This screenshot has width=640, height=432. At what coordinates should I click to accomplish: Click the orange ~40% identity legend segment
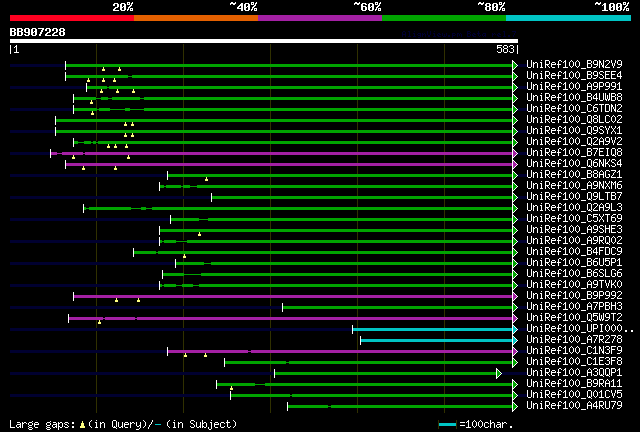[x=196, y=18]
